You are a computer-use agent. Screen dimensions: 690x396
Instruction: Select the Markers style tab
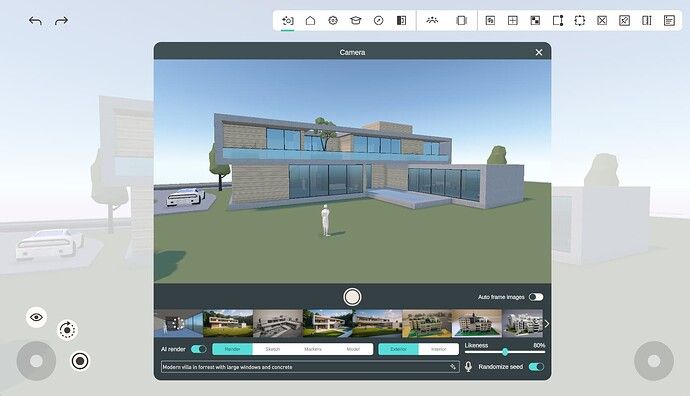313,349
